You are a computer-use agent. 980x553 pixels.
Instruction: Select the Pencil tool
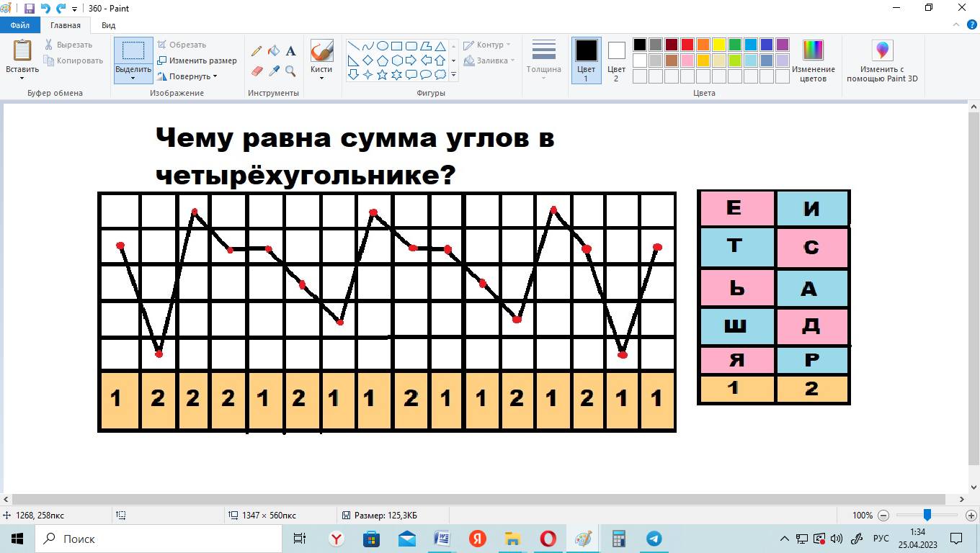pos(257,51)
